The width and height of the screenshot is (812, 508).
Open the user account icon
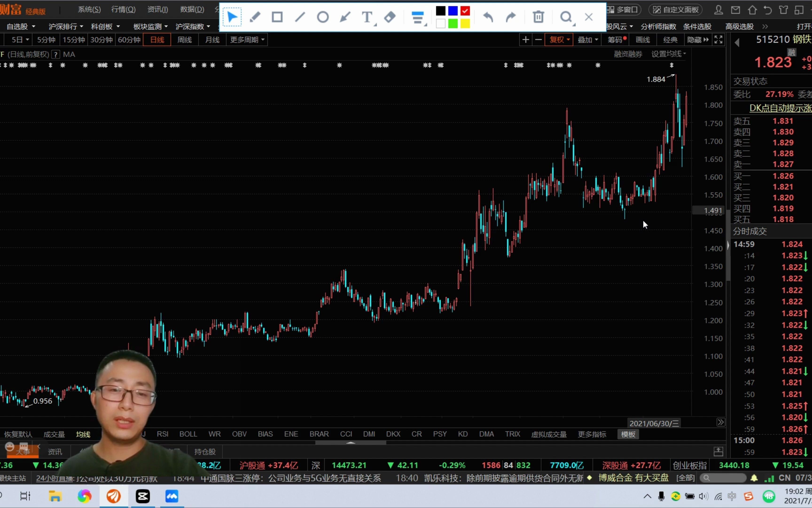click(x=718, y=10)
